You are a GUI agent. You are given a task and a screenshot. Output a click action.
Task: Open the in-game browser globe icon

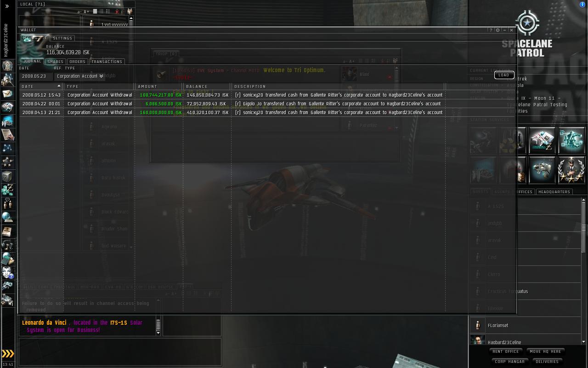coord(7,218)
